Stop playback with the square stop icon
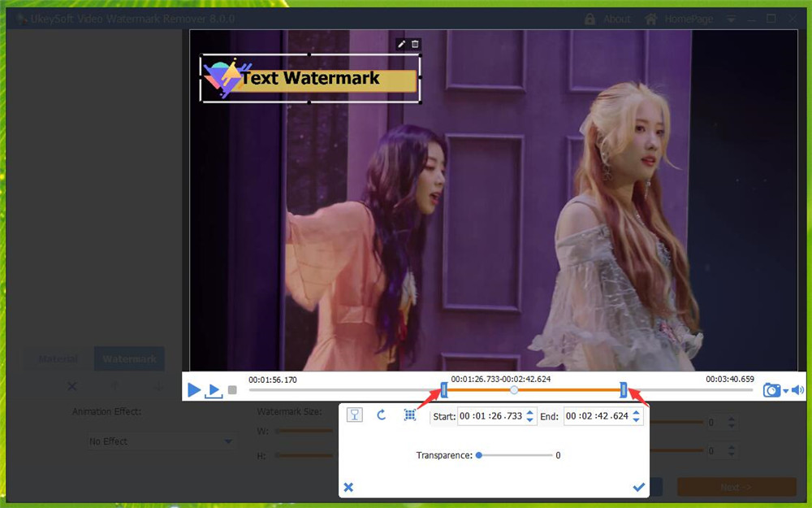 (x=232, y=390)
